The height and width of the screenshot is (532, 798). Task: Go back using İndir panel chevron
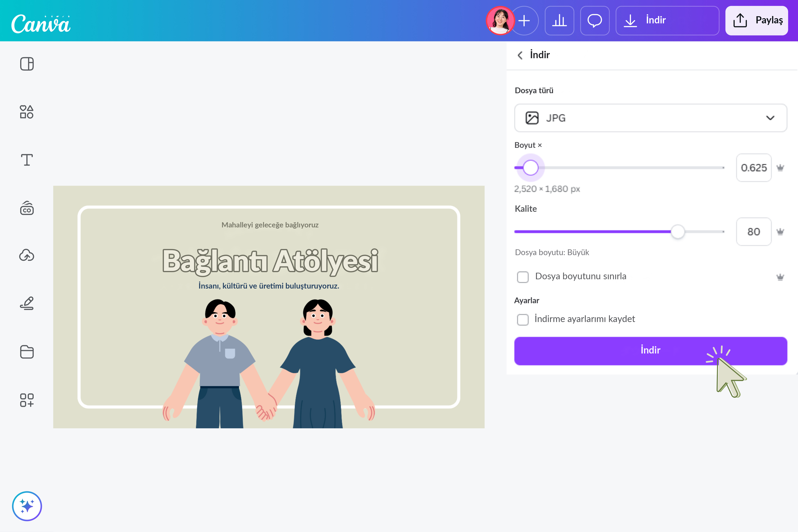[x=520, y=55]
